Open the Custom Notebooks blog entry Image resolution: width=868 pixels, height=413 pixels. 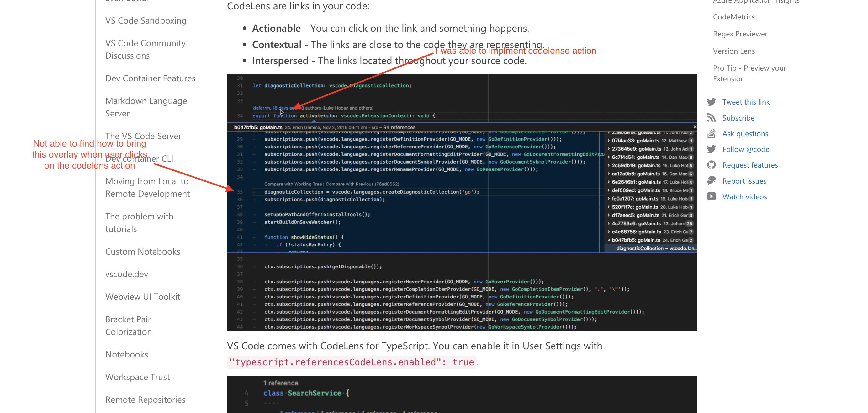tap(143, 251)
